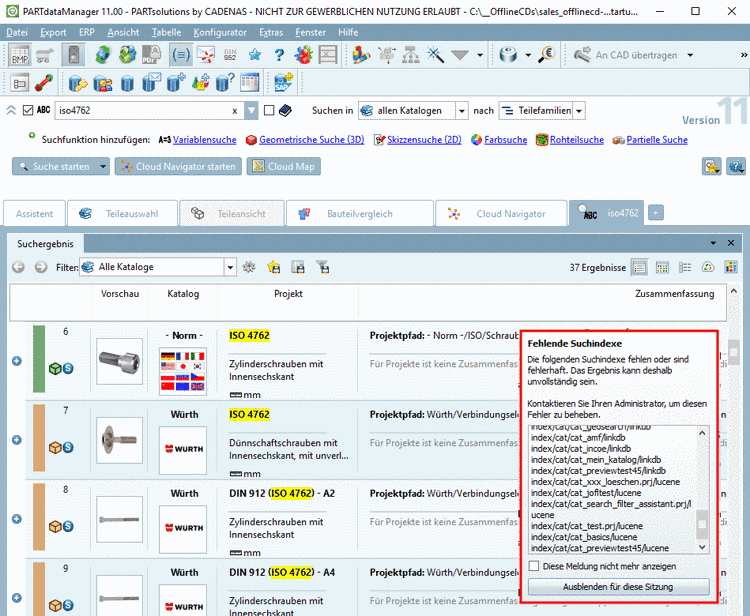Click the database with key icon

(77, 83)
